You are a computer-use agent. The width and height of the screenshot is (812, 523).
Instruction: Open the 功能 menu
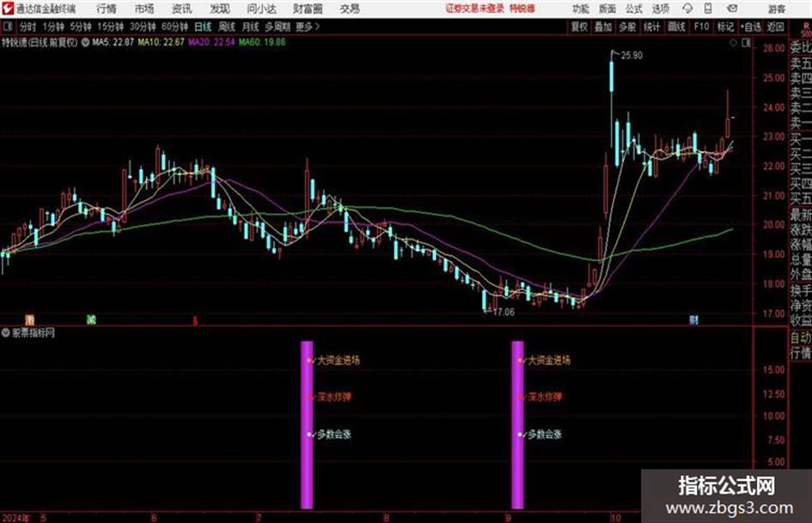coord(581,9)
